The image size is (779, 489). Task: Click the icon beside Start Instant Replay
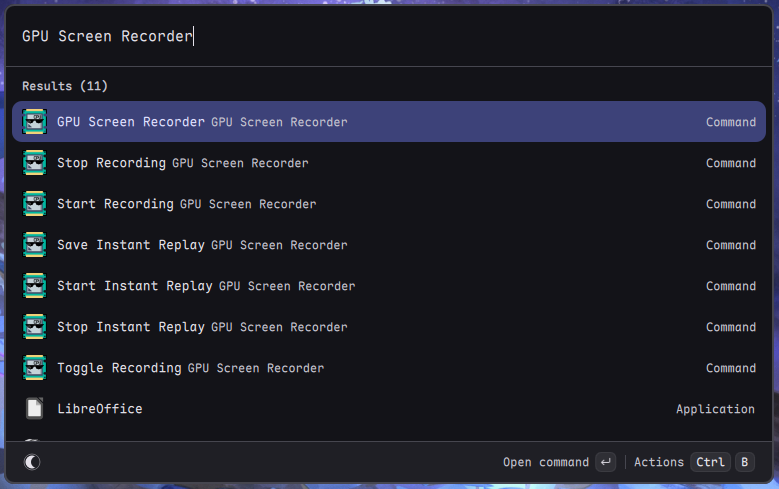pos(34,286)
